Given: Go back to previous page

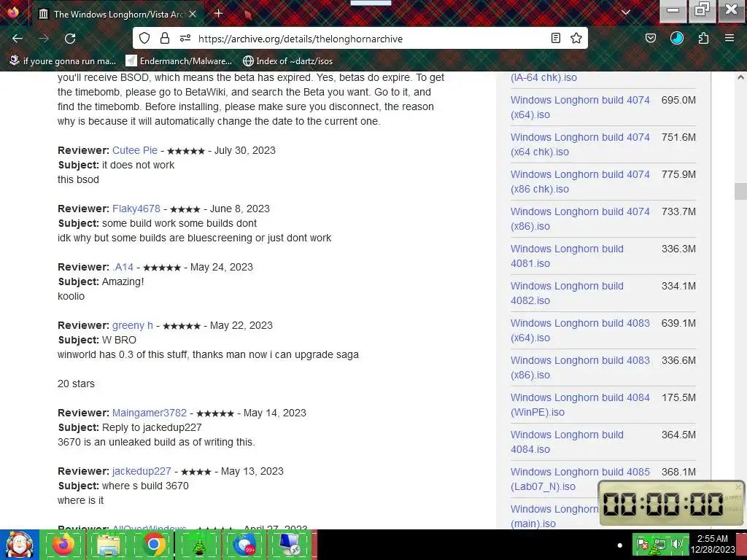Looking at the screenshot, I should click(18, 38).
